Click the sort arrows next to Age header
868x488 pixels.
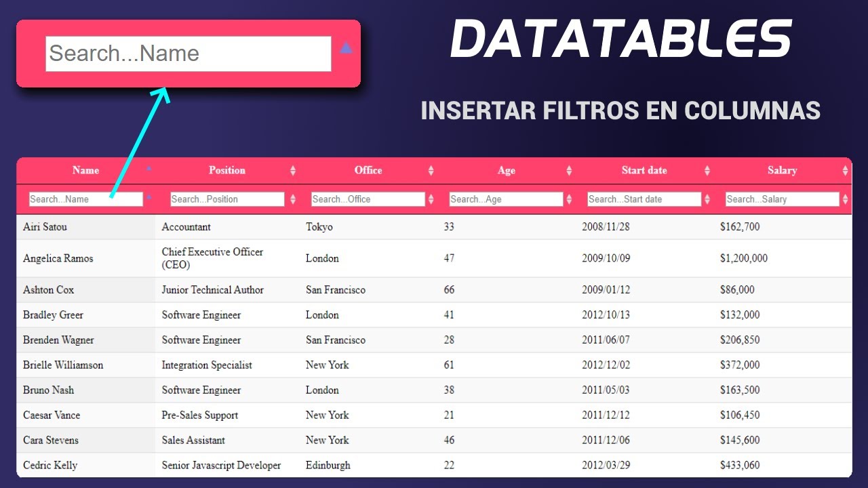(x=569, y=171)
